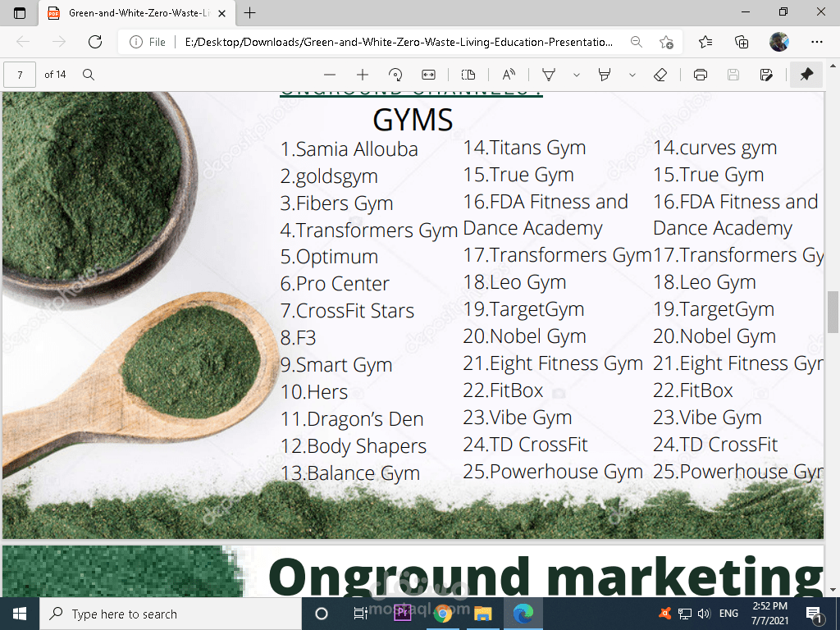Zoom in the PDF
840x630 pixels.
click(x=363, y=75)
